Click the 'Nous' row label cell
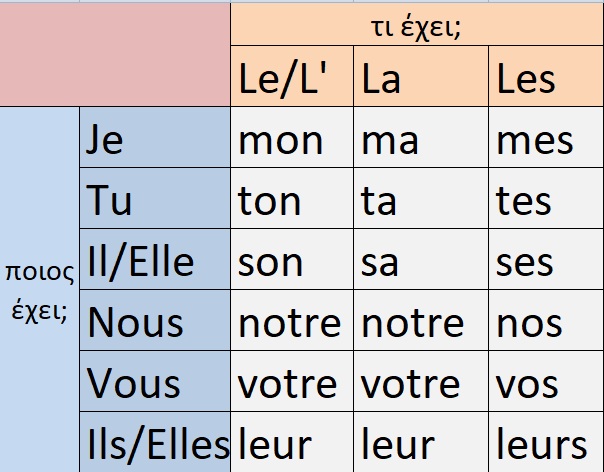The image size is (604, 472). (155, 320)
